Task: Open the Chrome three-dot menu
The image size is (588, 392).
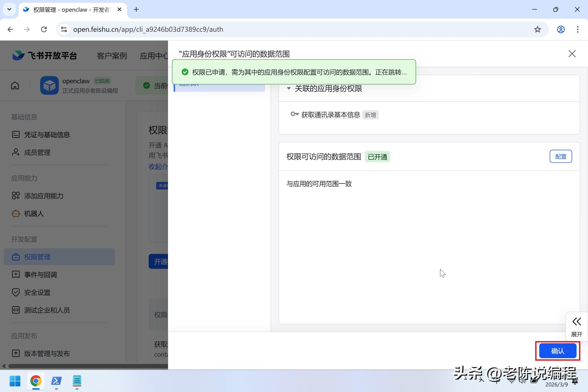Action: tap(578, 29)
